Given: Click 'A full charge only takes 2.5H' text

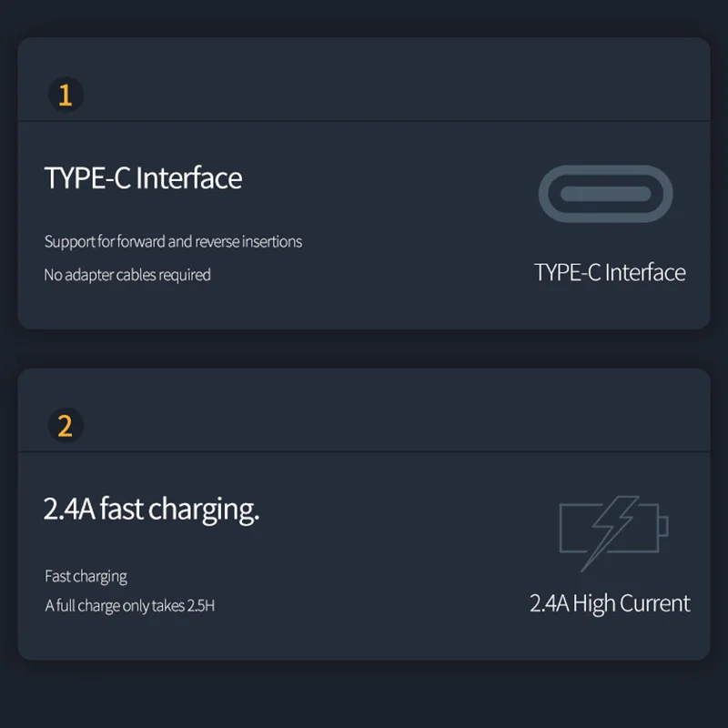Looking at the screenshot, I should (129, 606).
